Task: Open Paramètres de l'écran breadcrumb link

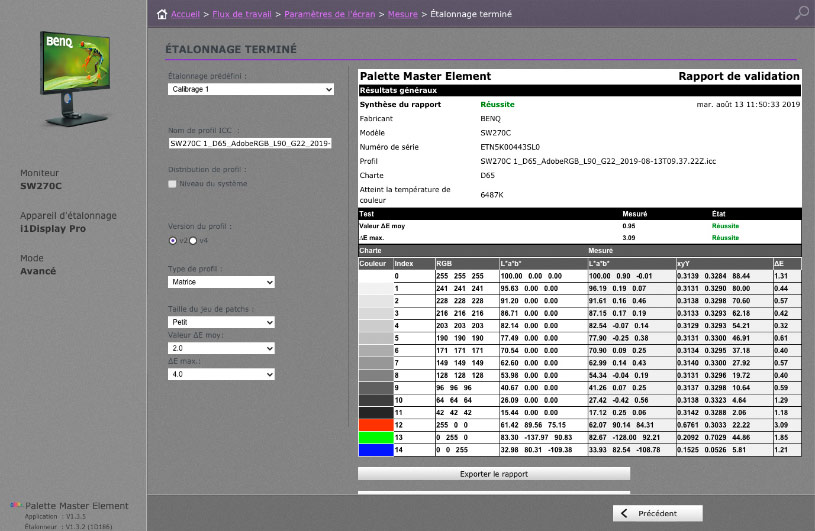Action: click(x=330, y=14)
